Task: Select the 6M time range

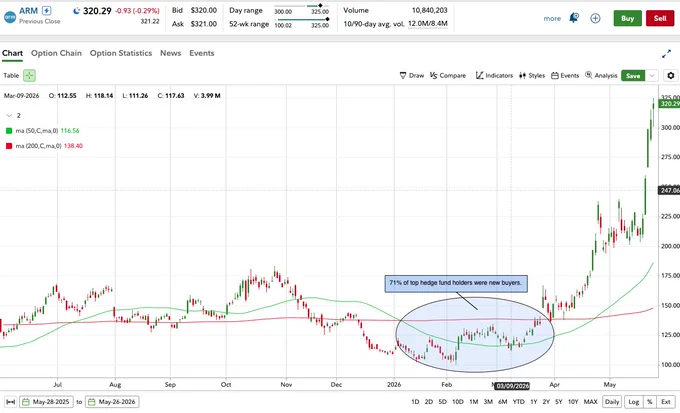Action: click(x=503, y=402)
